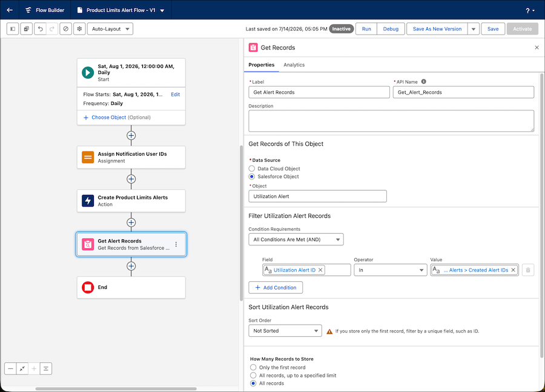Viewport: 545px width, 392px height.
Task: Click the canvas horizontal scrollbar
Action: tap(116, 389)
